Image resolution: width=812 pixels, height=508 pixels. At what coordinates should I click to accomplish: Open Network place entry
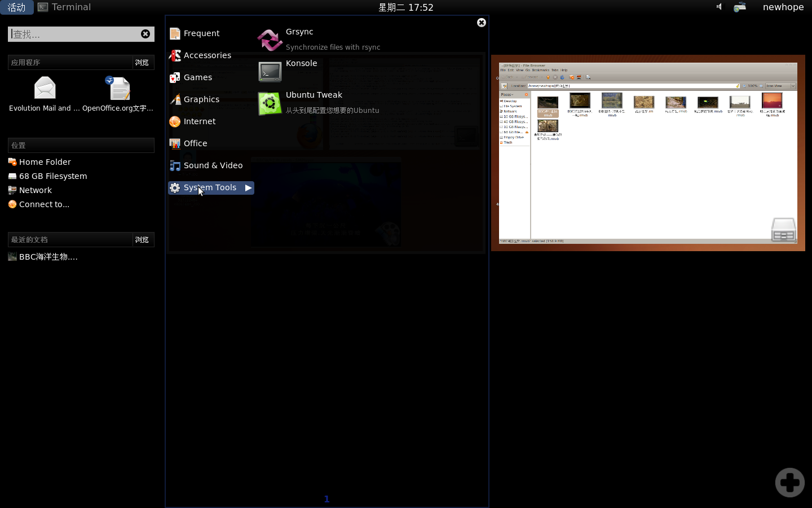36,190
